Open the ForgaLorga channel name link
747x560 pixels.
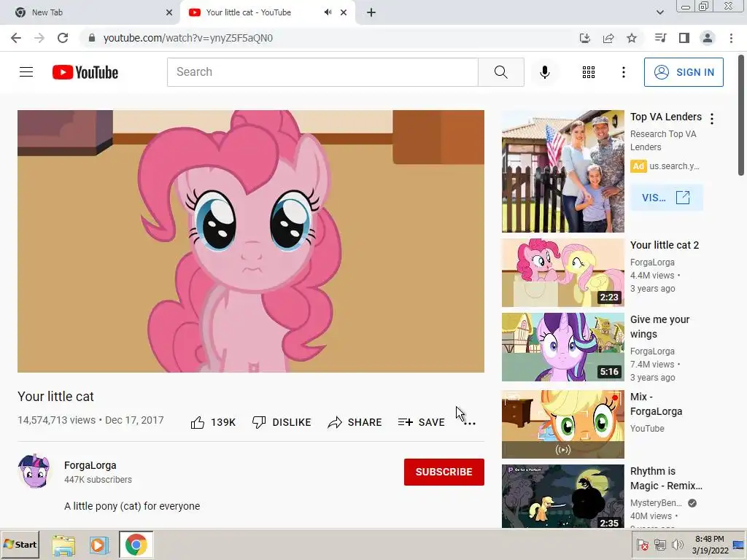(90, 465)
